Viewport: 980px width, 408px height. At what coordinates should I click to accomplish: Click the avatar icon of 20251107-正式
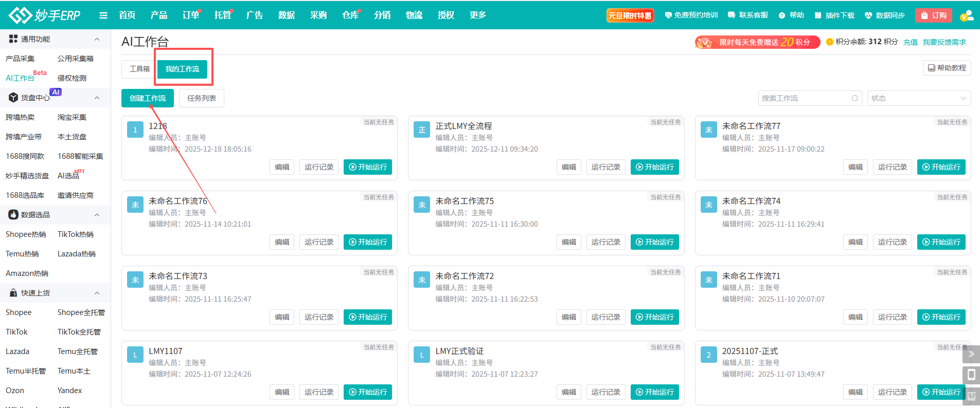708,355
